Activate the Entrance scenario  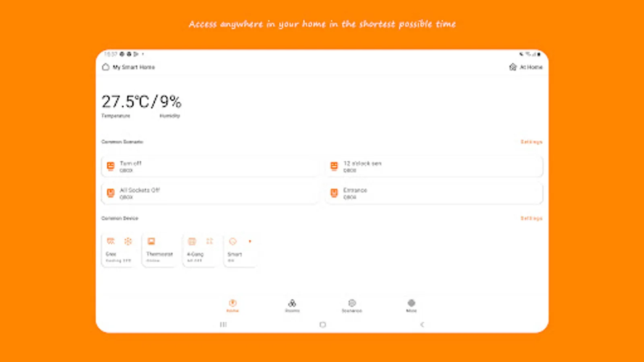[434, 193]
